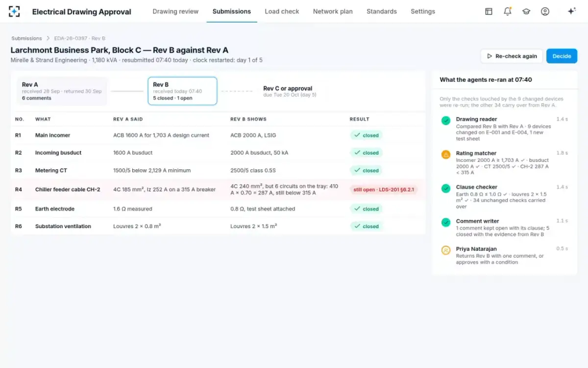Viewport: 588px width, 368px height.
Task: Click the Substation ventilation row label
Action: tap(63, 227)
